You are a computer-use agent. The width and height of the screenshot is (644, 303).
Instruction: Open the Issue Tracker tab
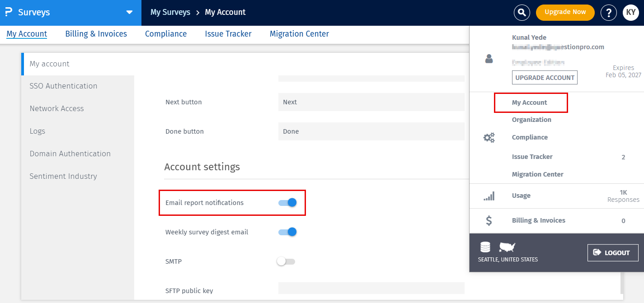coord(228,34)
